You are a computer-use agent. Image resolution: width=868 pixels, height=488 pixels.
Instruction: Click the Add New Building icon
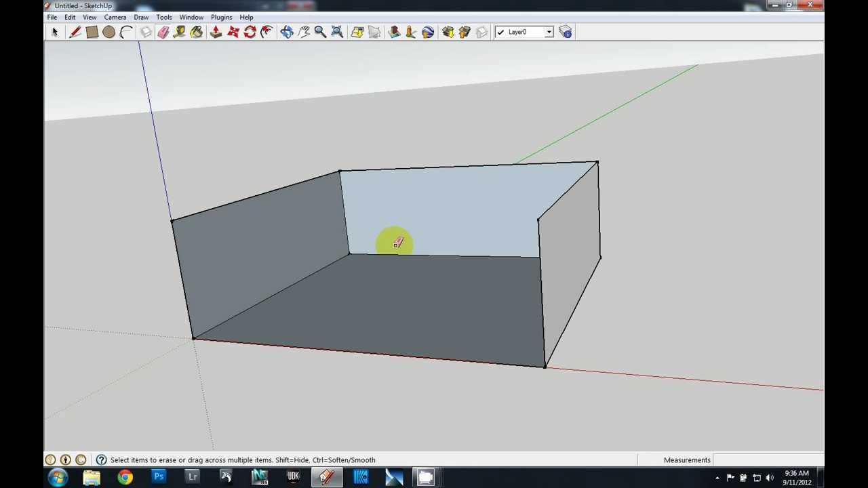click(394, 32)
